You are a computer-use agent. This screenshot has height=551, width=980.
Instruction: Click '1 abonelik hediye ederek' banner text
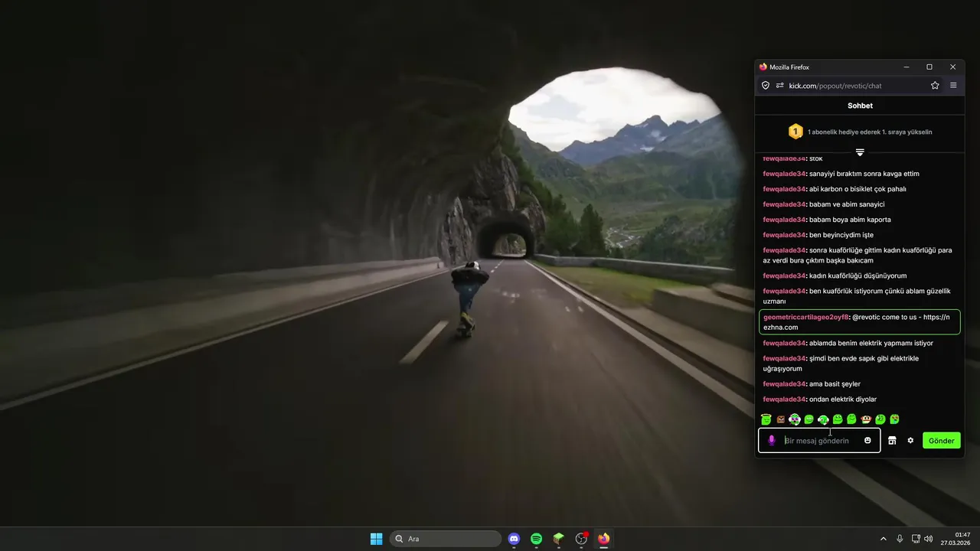point(870,132)
